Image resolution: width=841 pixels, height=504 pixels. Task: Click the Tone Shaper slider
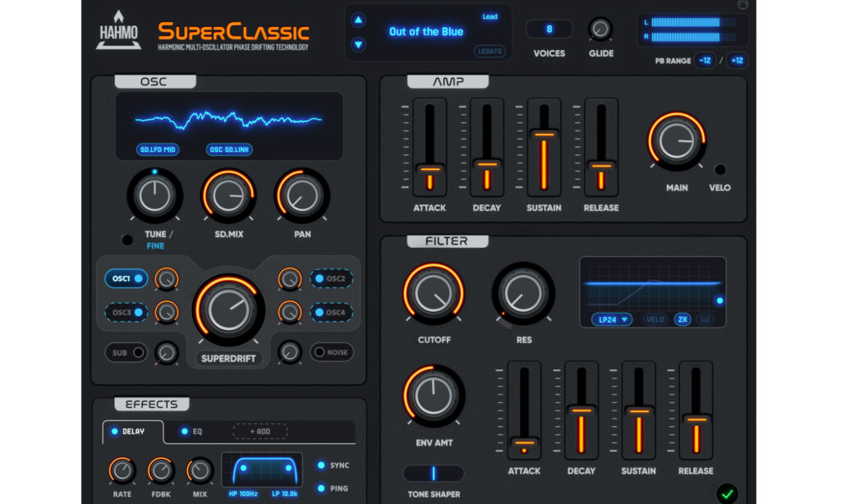click(434, 474)
